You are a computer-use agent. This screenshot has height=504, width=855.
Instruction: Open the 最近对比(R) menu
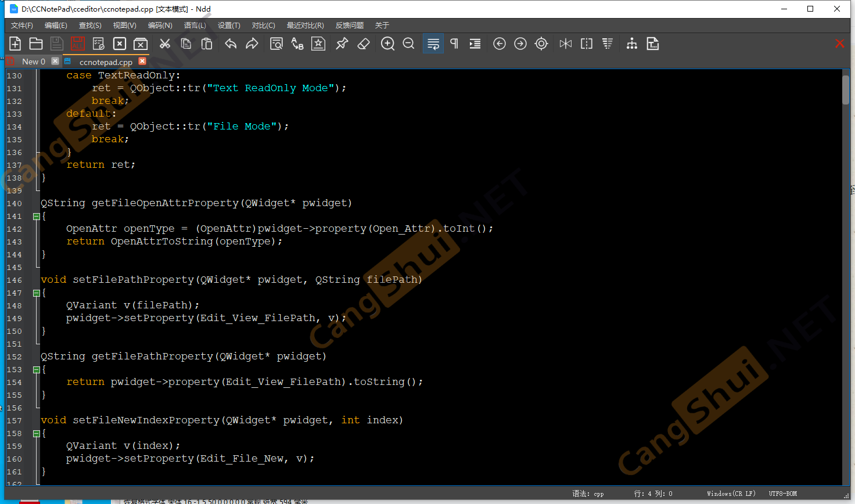click(x=305, y=26)
